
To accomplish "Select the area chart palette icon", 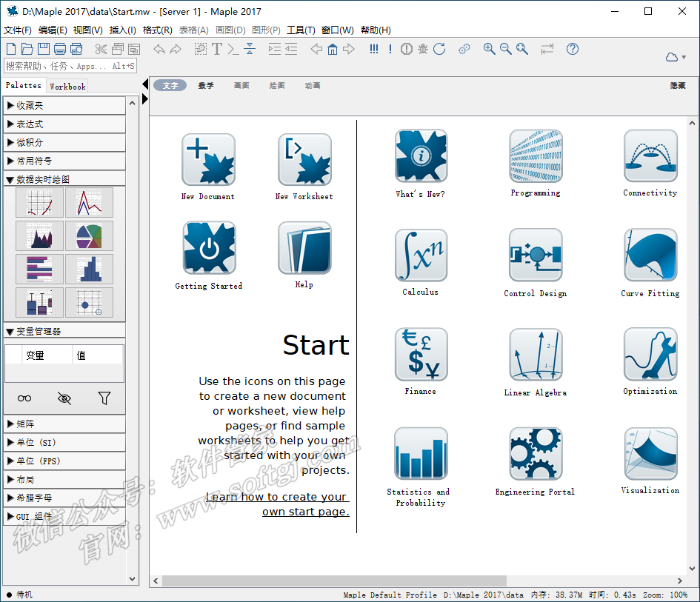I will coord(39,236).
